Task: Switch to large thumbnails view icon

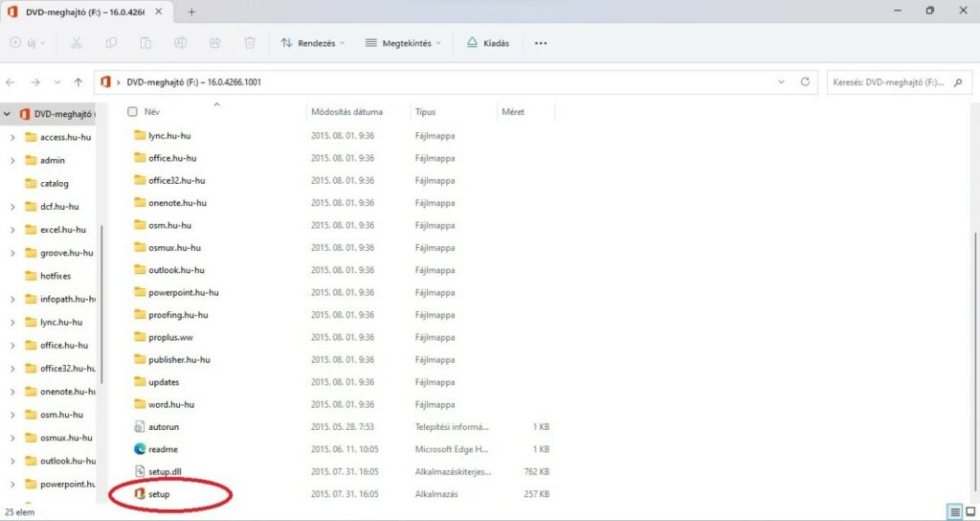Action: [970, 512]
